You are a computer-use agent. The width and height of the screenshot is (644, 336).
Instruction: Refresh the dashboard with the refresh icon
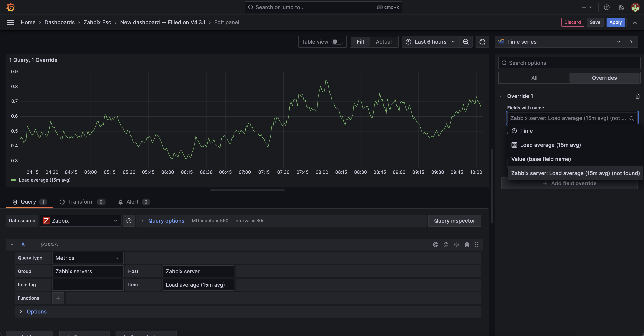[482, 42]
